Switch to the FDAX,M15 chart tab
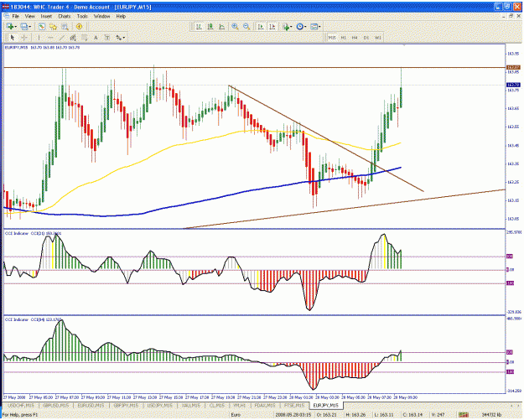Image resolution: width=524 pixels, height=420 pixels. pyautogui.click(x=265, y=406)
